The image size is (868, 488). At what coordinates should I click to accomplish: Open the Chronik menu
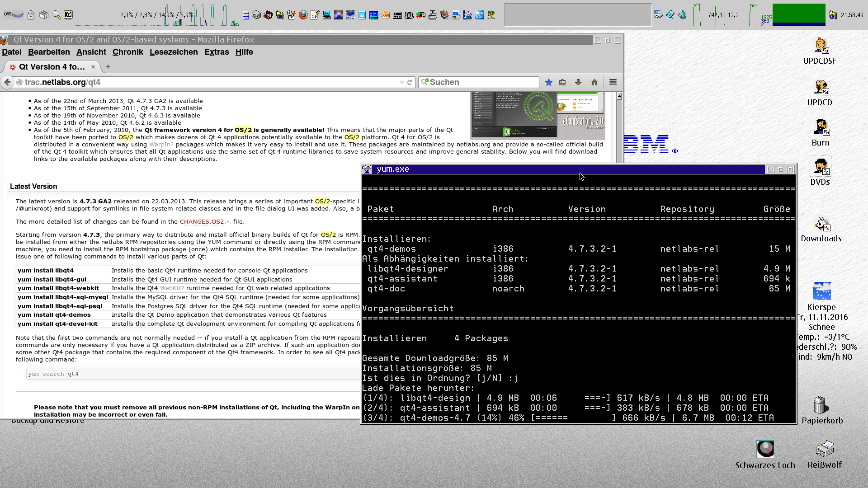pos(128,52)
